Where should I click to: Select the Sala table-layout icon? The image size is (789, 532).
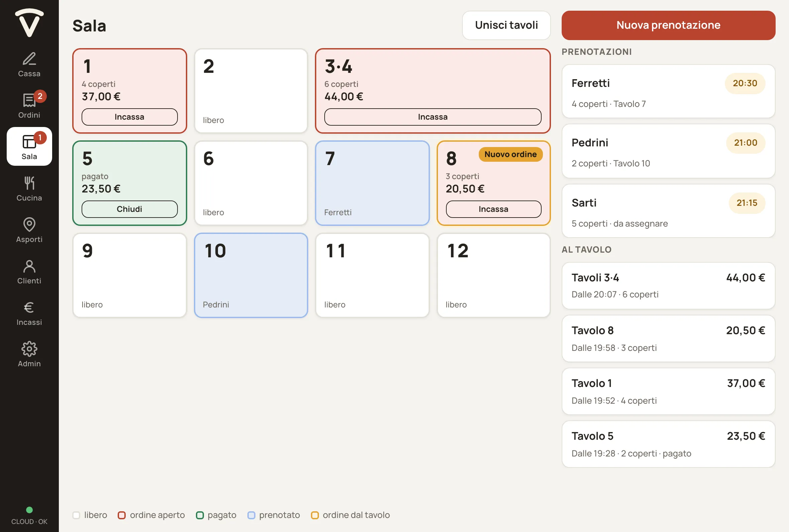[x=29, y=142]
